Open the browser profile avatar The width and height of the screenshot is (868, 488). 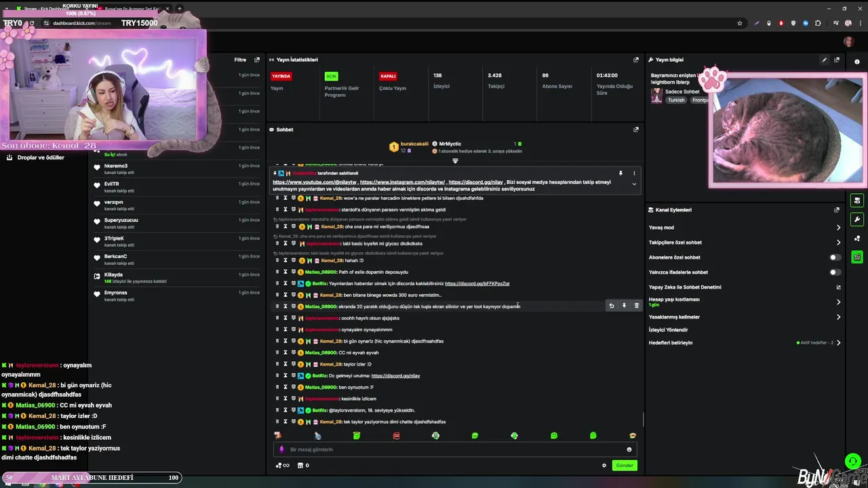[x=848, y=23]
